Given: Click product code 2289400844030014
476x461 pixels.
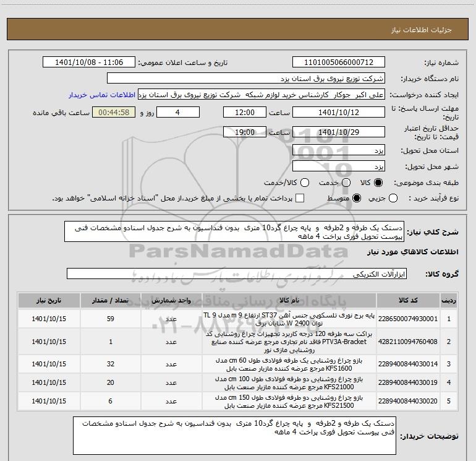Looking at the screenshot, I should 408,364.
